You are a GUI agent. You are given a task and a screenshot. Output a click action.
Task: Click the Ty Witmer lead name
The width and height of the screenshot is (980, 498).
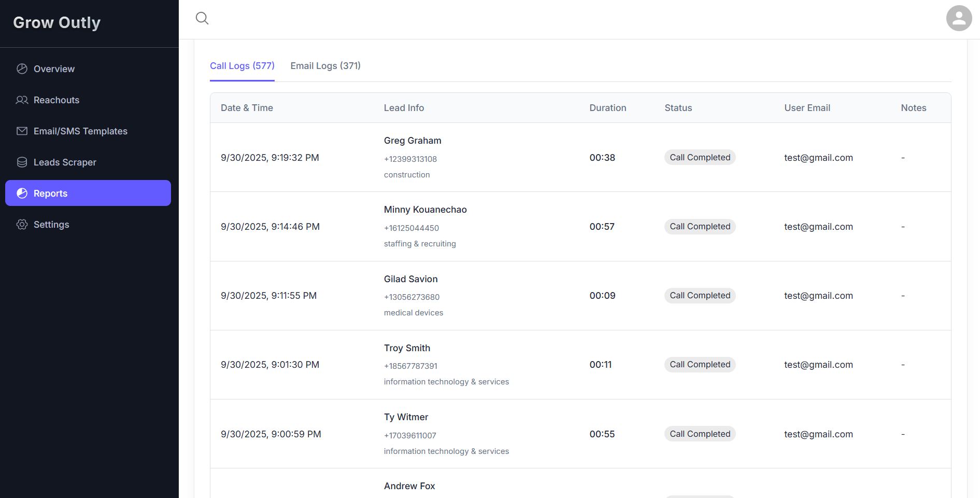pos(406,417)
